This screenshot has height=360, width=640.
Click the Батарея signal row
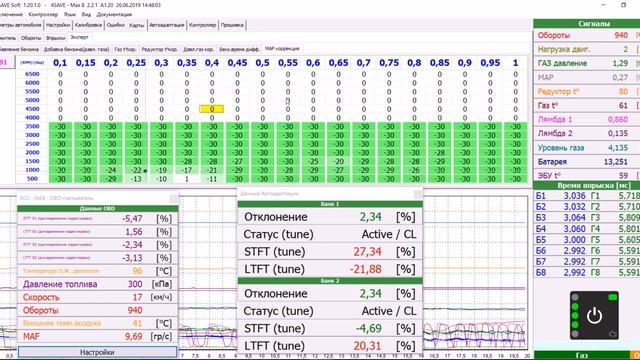pos(587,162)
